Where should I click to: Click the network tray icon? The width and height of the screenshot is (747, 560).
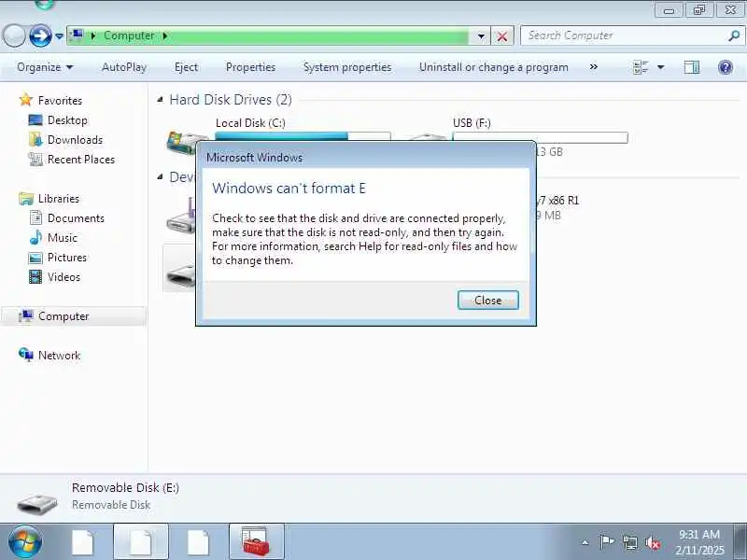[629, 542]
